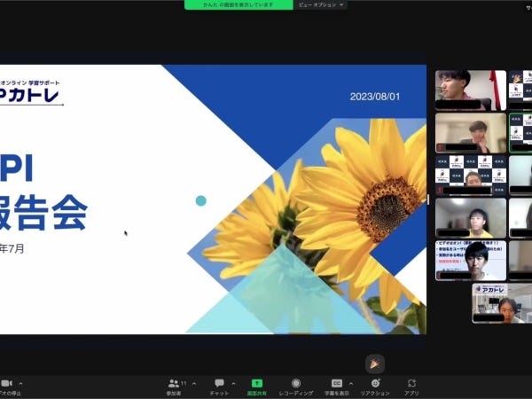
Task: Expand caption options chevron
Action: pos(351,384)
